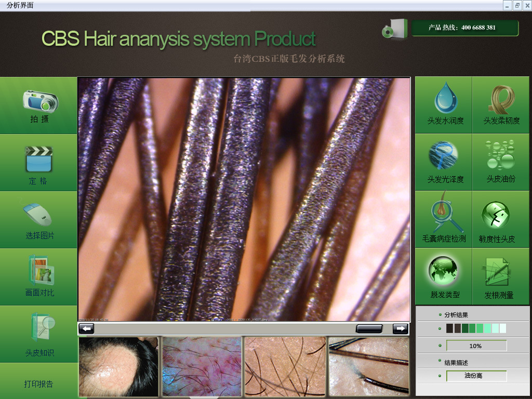Screen dimensions: 532x399
Task: Select the sparse hair scalp thumbnail
Action: 285,366
